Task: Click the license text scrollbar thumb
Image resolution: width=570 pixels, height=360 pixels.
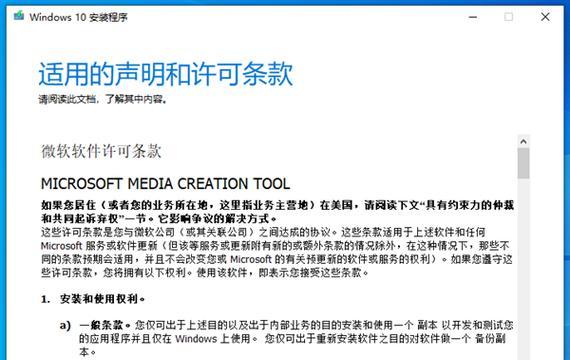Action: (x=523, y=163)
